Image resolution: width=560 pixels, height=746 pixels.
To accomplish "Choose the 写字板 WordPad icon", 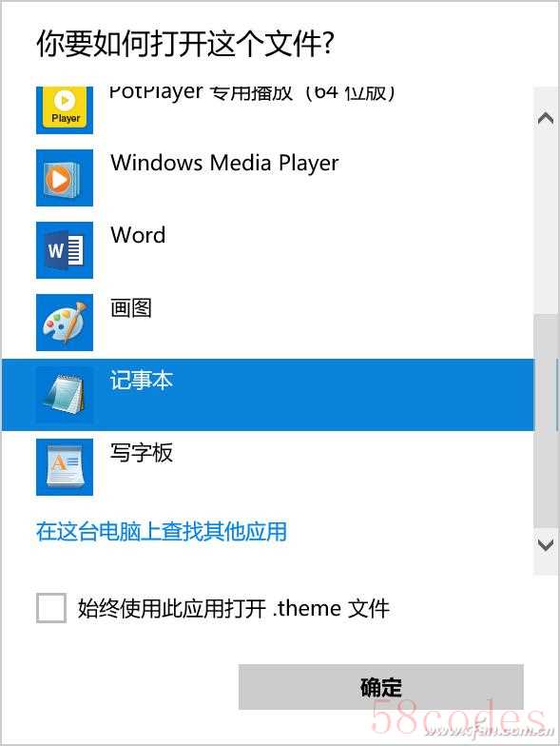I will 65,467.
